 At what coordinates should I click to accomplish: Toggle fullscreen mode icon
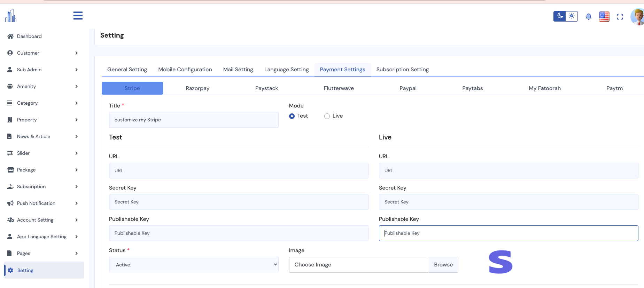pos(620,17)
